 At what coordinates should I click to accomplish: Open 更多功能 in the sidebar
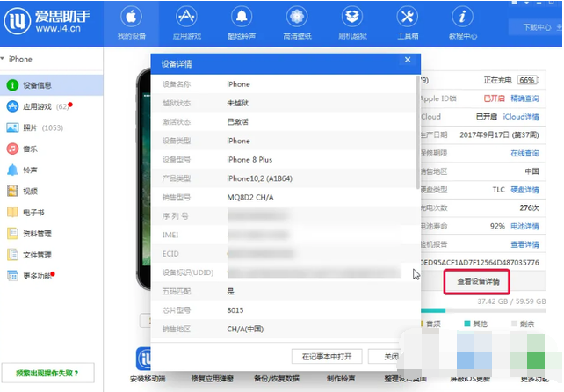(x=37, y=276)
